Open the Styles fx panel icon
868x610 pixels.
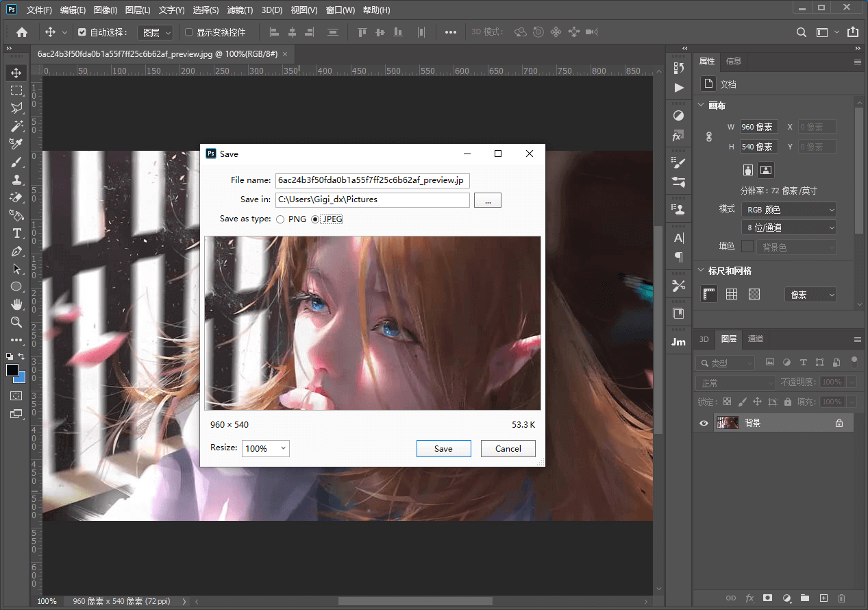coord(678,136)
